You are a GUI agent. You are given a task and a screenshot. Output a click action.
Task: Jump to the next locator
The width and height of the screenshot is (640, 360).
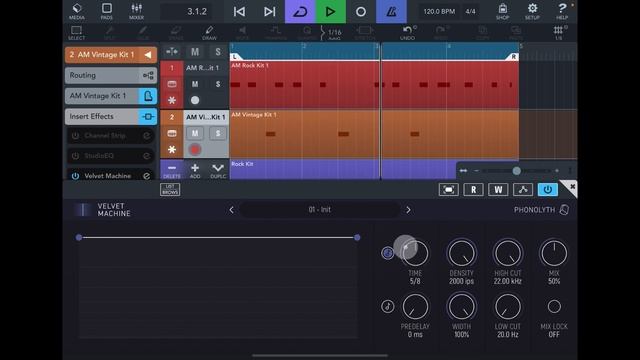click(x=269, y=11)
